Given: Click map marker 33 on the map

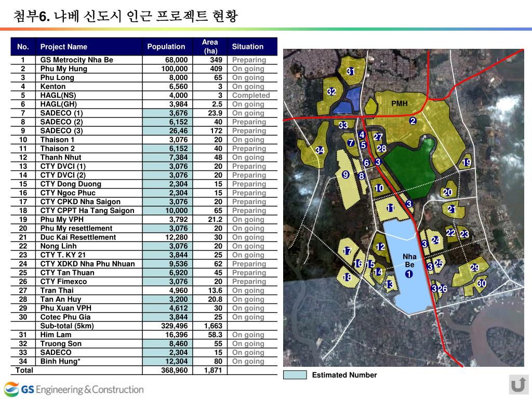Looking at the screenshot, I should point(343,125).
